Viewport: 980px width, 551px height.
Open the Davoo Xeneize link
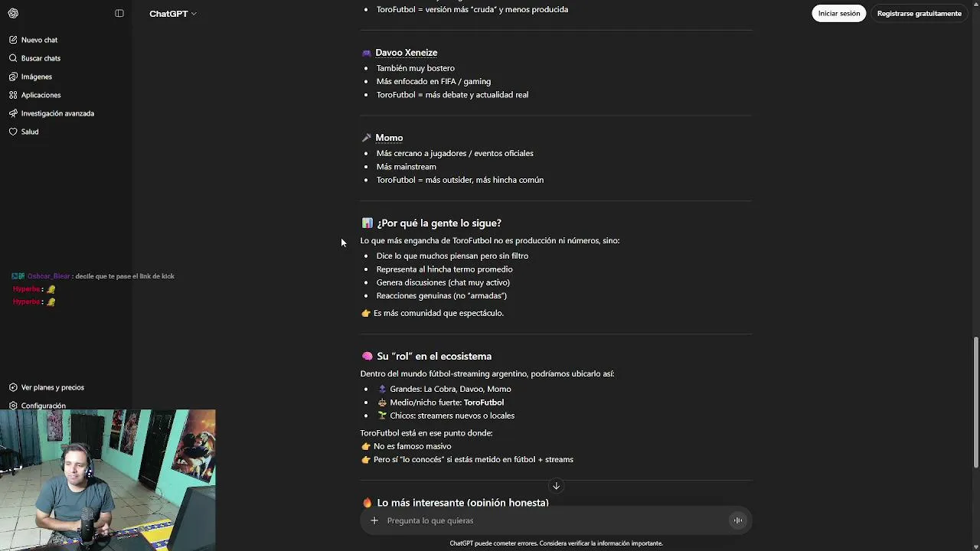[406, 53]
